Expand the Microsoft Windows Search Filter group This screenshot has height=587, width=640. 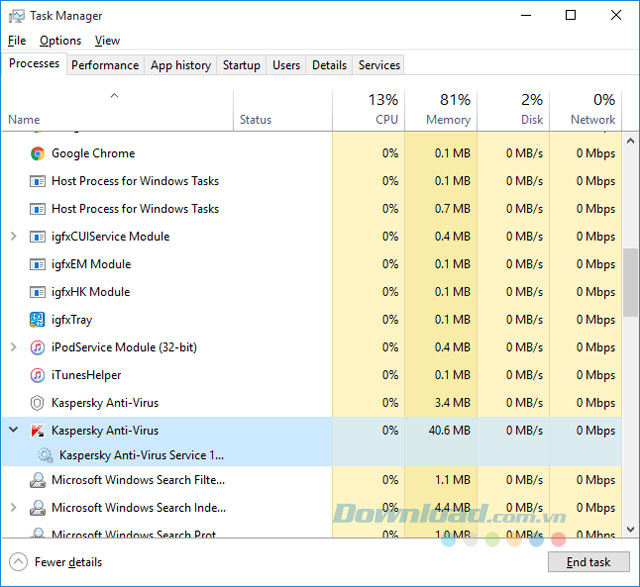[13, 480]
